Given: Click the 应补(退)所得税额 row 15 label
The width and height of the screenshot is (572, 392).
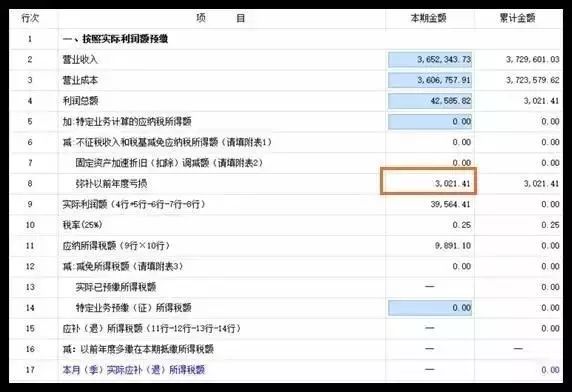Looking at the screenshot, I should [152, 329].
